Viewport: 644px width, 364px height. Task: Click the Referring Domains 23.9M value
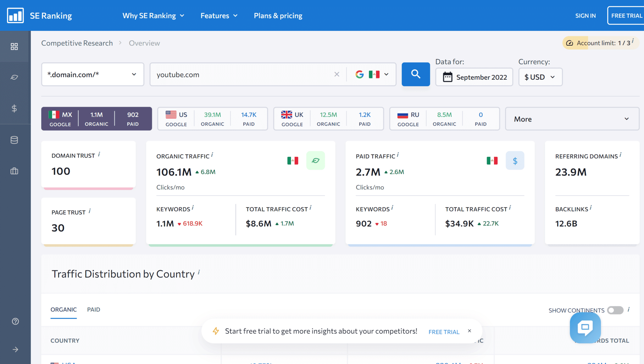pos(571,172)
